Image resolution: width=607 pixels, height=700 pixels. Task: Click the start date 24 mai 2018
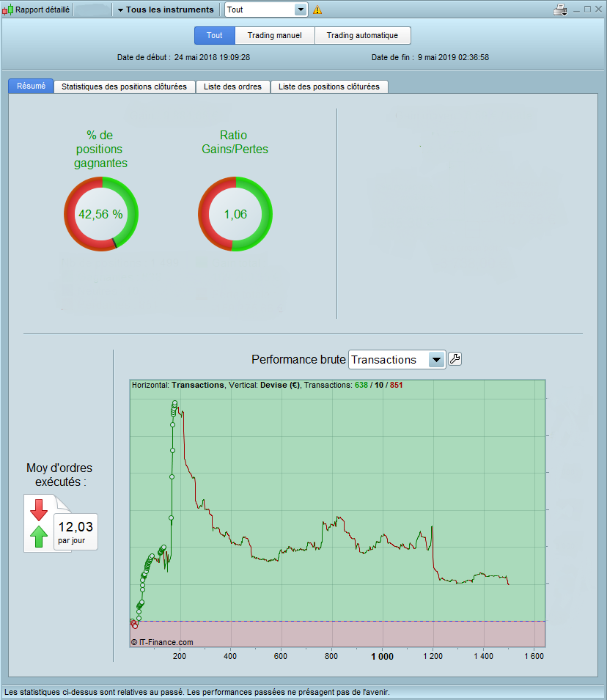[212, 57]
